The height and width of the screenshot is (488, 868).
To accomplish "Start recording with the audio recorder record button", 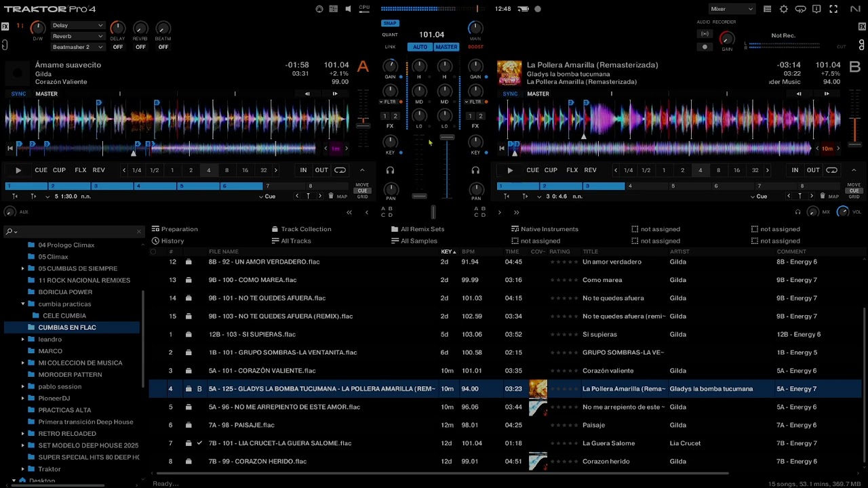I will click(705, 47).
